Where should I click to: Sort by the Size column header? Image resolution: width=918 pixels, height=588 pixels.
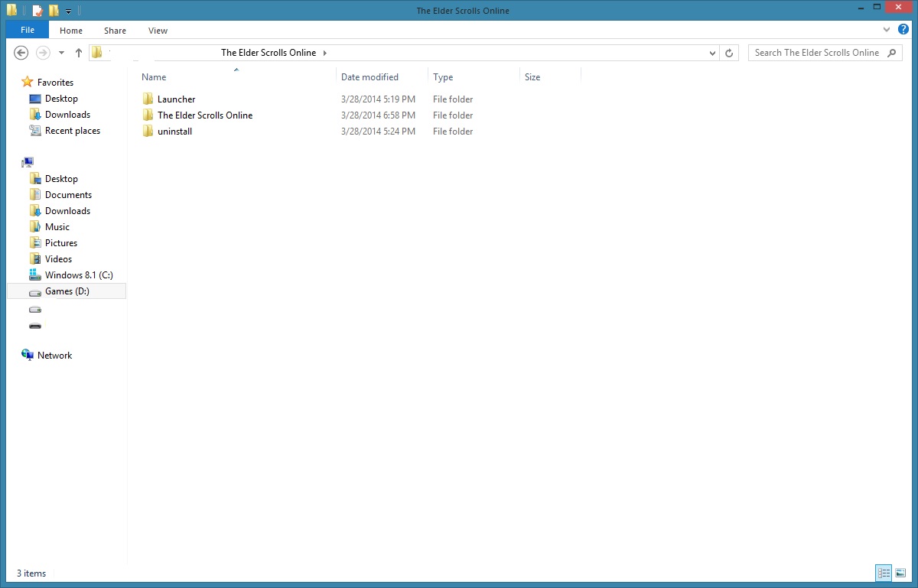pos(532,77)
